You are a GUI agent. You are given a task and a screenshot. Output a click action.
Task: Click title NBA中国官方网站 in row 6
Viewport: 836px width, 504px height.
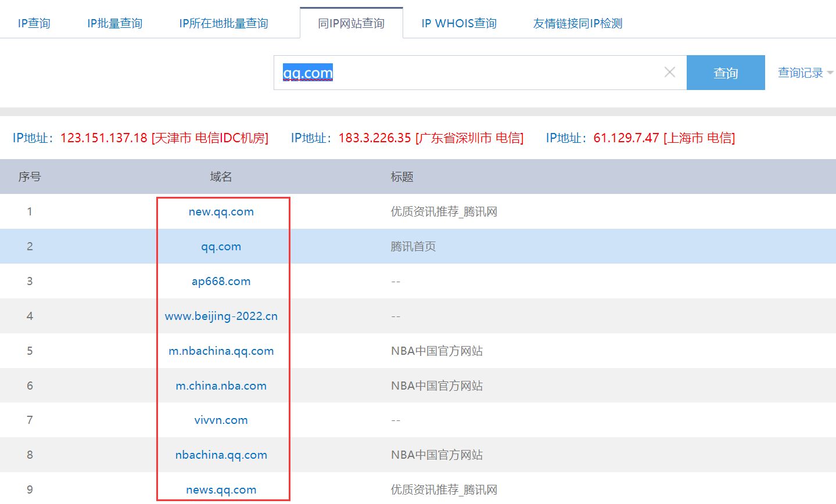point(437,386)
